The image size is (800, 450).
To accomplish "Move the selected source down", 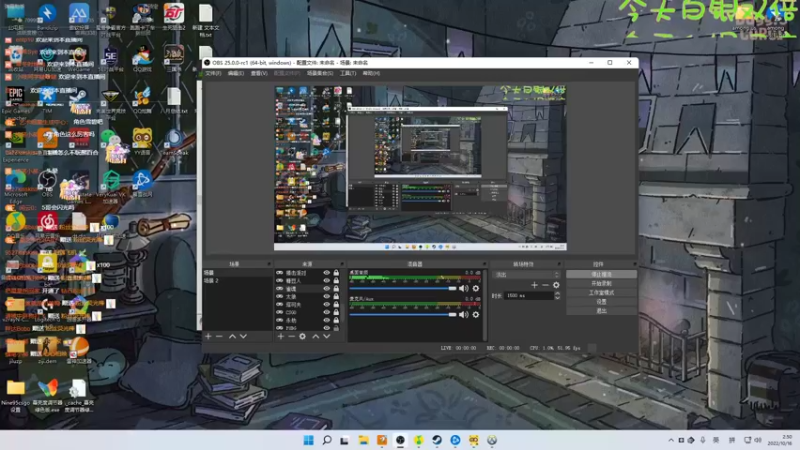I will tap(327, 336).
